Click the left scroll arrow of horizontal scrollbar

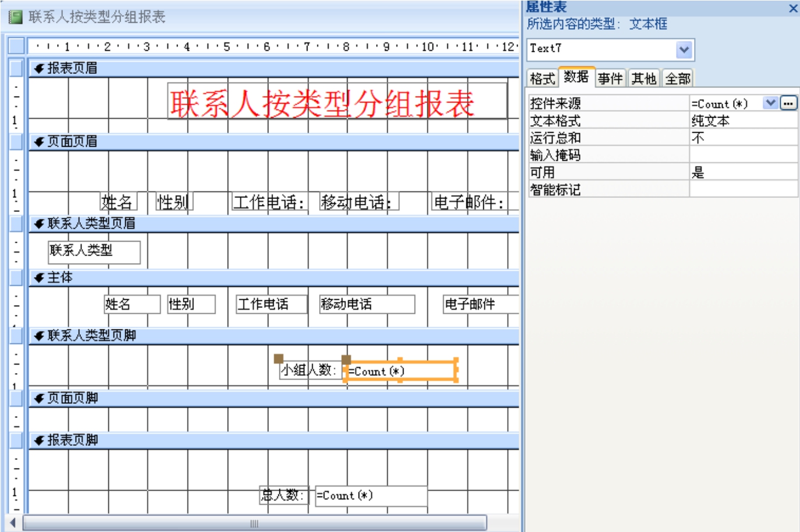coord(13,523)
